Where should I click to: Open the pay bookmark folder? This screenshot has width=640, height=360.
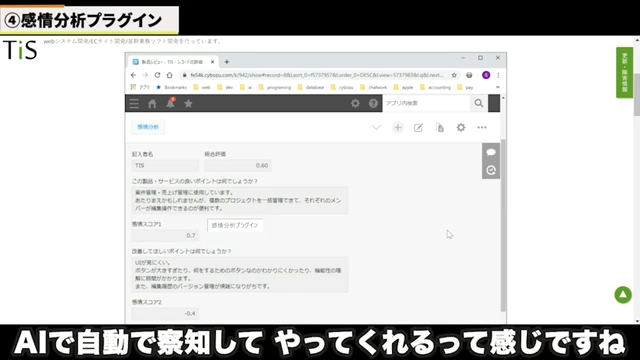point(465,87)
